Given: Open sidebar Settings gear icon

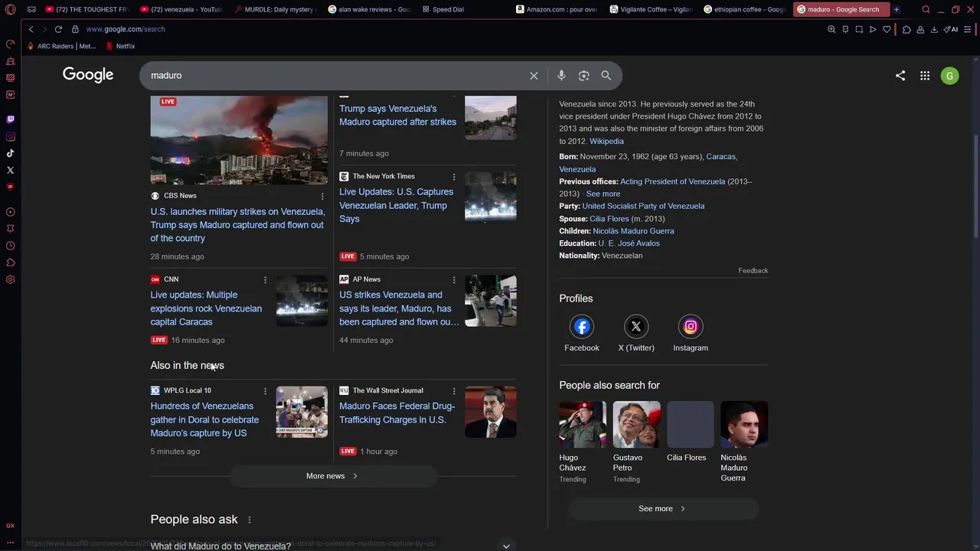Looking at the screenshot, I should pyautogui.click(x=10, y=279).
